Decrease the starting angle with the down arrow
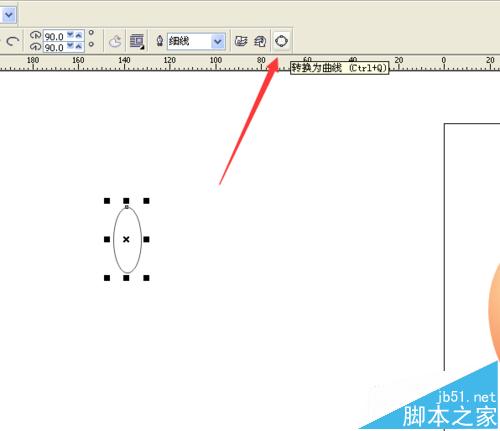 pyautogui.click(x=70, y=34)
